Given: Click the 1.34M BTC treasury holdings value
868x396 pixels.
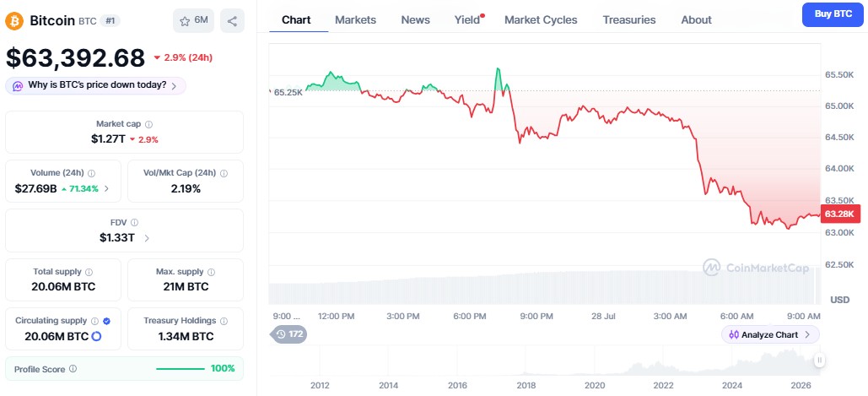Looking at the screenshot, I should click(x=186, y=336).
